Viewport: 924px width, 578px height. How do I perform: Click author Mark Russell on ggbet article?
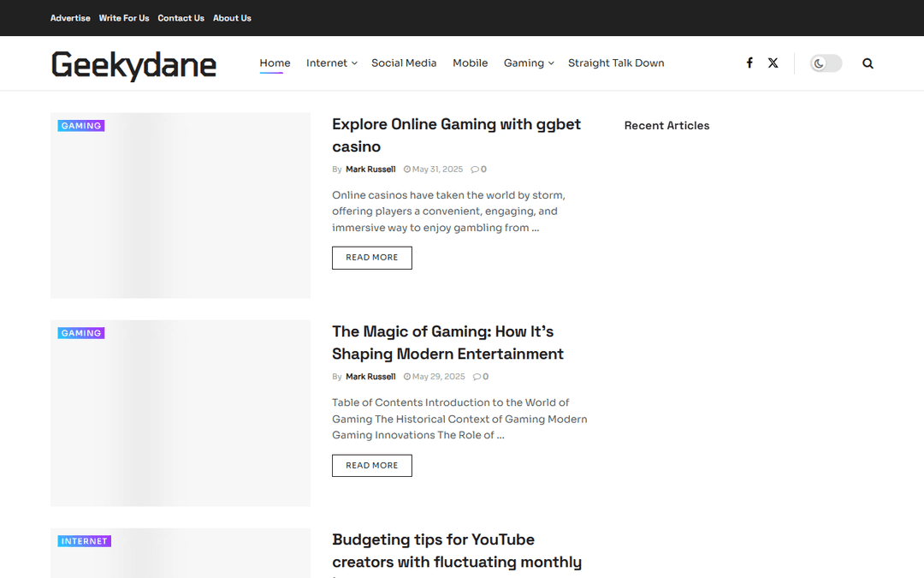pyautogui.click(x=370, y=170)
